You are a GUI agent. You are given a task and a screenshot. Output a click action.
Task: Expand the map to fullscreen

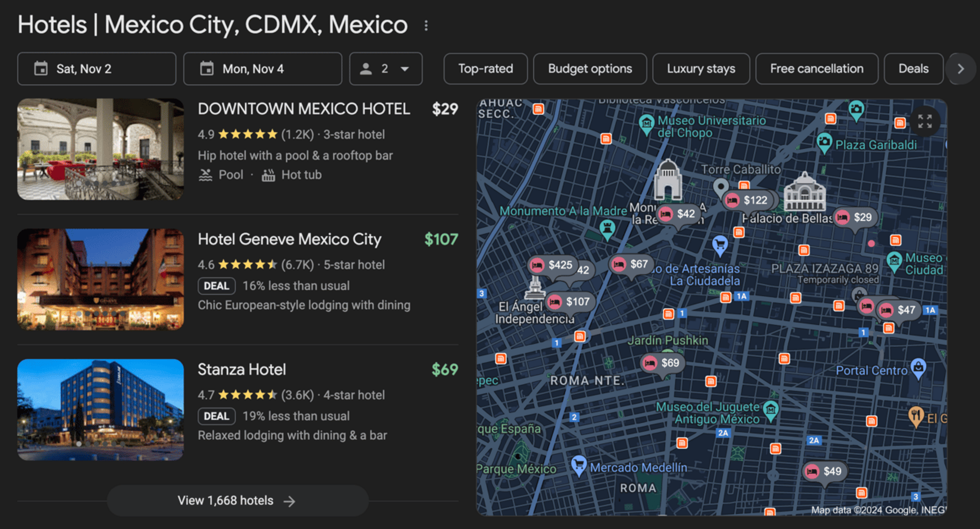click(925, 122)
